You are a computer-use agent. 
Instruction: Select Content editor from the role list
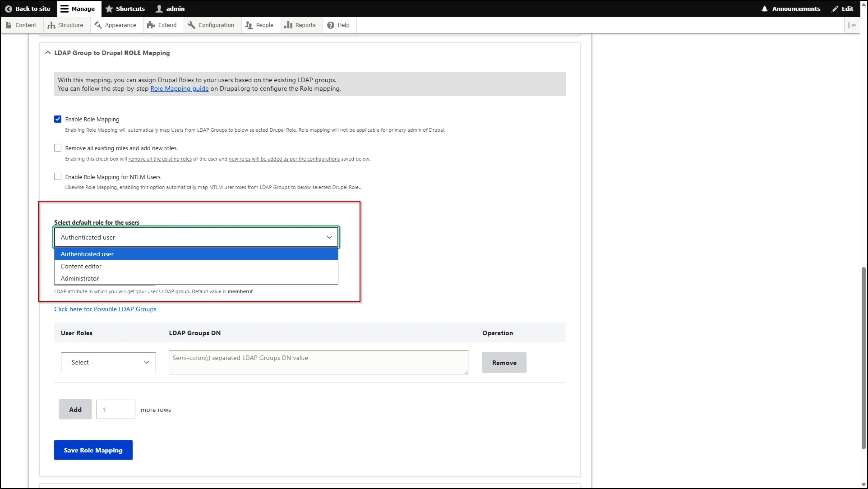81,266
